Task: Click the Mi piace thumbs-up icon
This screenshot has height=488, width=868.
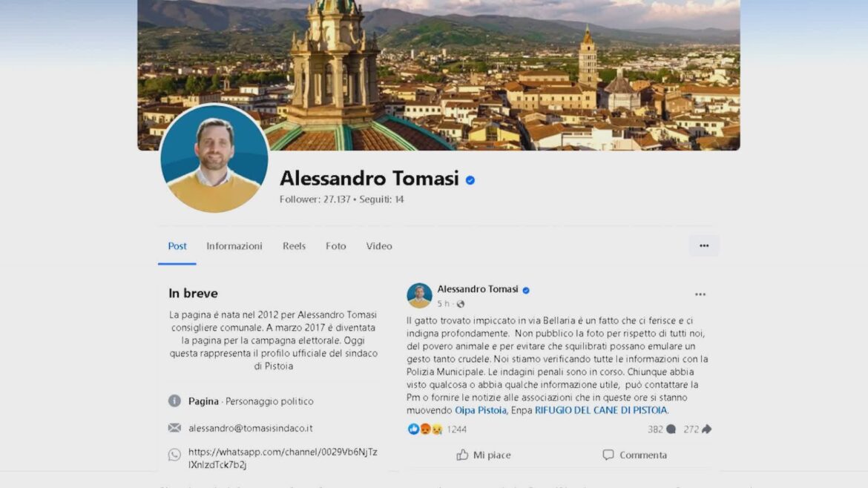Action: pyautogui.click(x=462, y=455)
